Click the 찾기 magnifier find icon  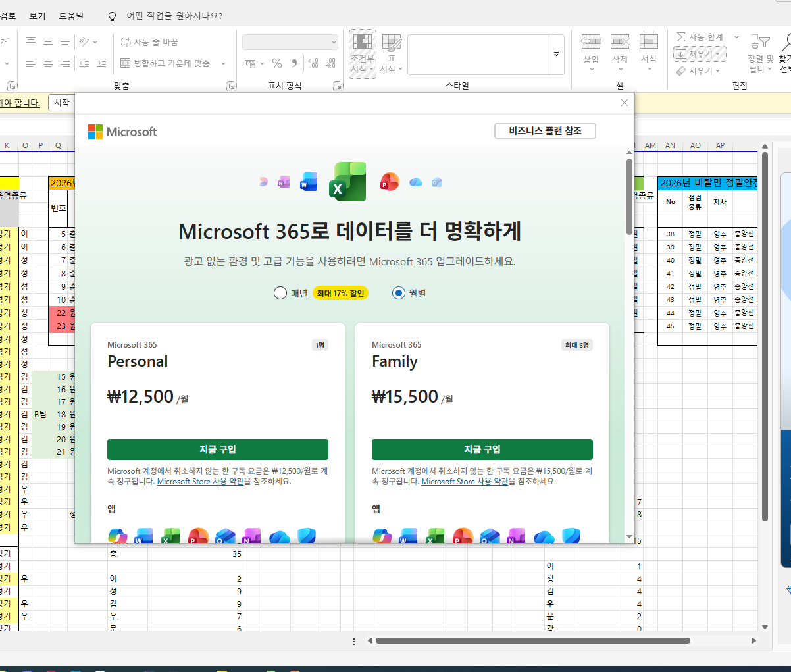[x=786, y=42]
